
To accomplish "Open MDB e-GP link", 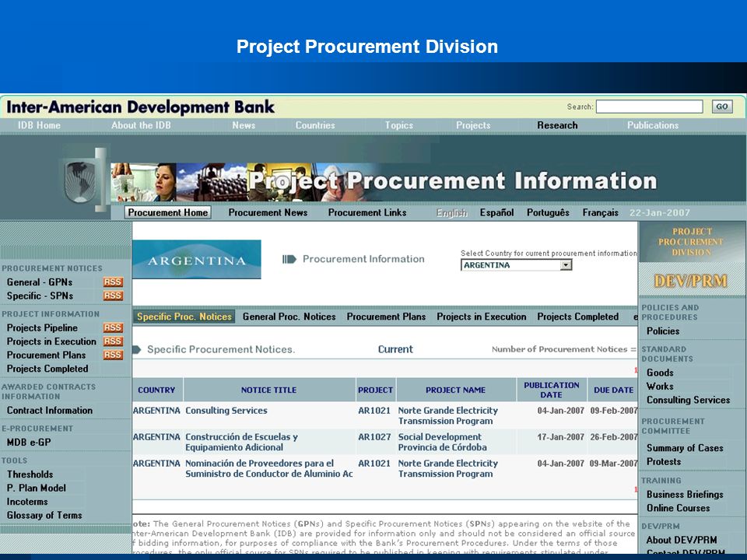I will tap(29, 443).
